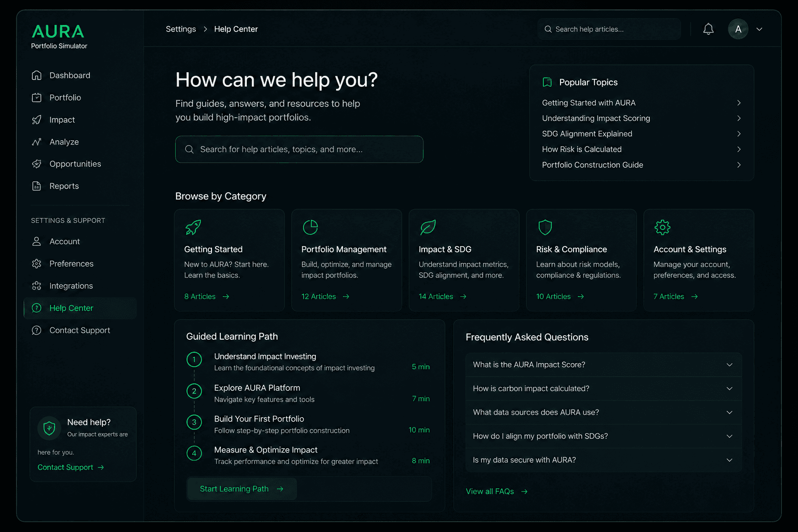Open Portfolio in sidebar menu

tap(80, 98)
